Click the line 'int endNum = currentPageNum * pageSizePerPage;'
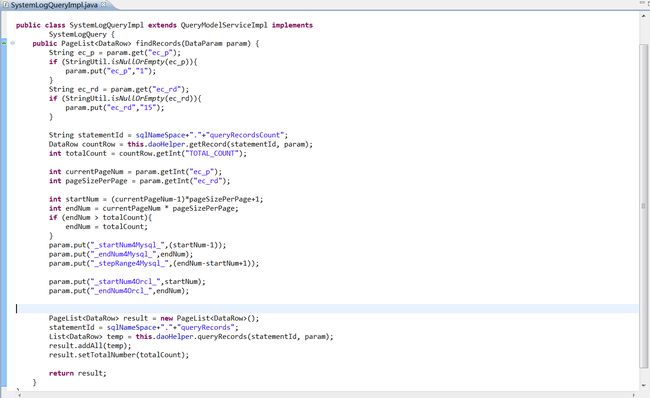 144,208
